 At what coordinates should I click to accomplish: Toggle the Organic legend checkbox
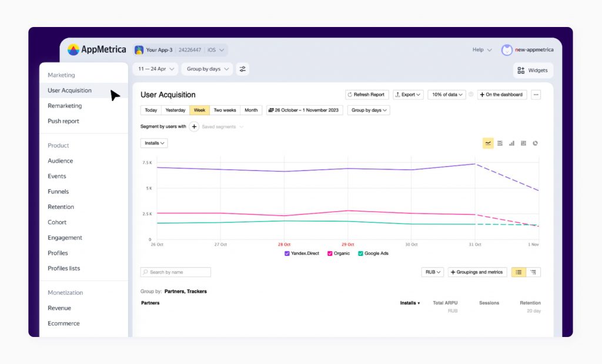pyautogui.click(x=330, y=253)
